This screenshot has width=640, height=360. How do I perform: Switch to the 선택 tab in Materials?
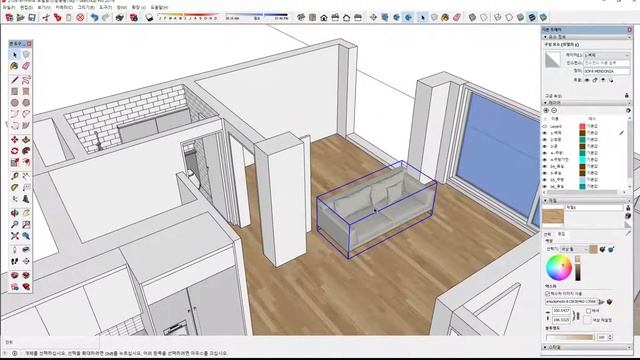(548, 234)
